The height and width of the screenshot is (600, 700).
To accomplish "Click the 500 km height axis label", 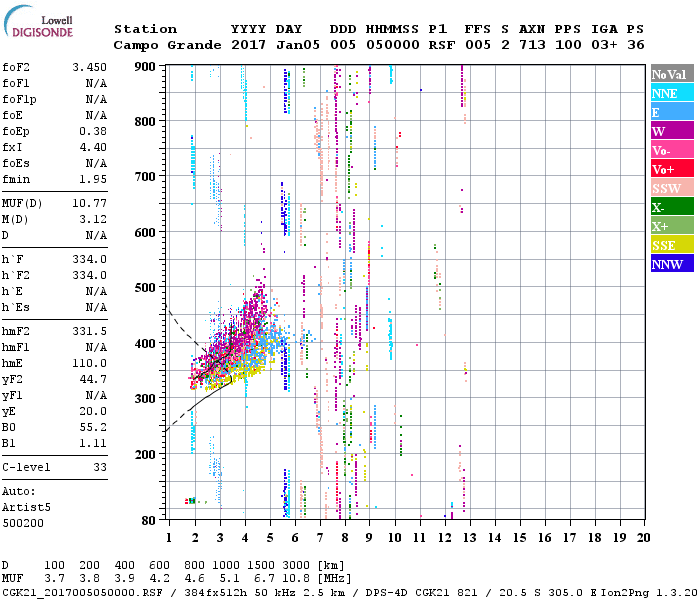I will tap(145, 288).
